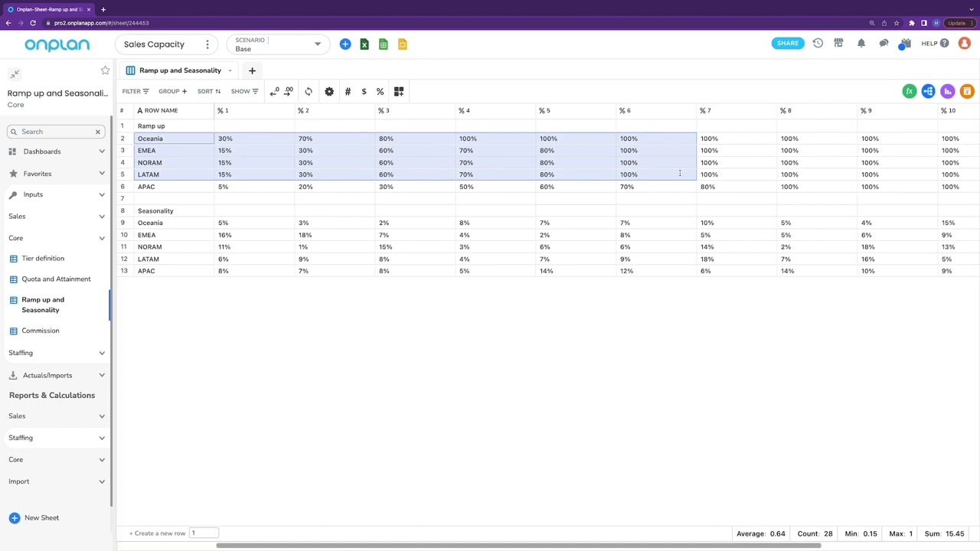Image resolution: width=980 pixels, height=551 pixels.
Task: Open the calendar icon with blue dot
Action: pyautogui.click(x=905, y=44)
